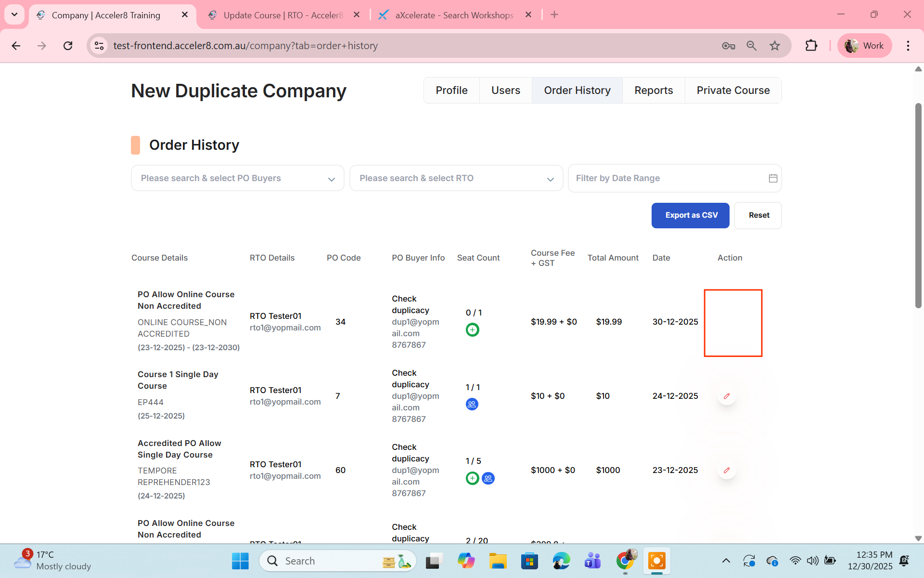Open Microsoft Teams from taskbar
The height and width of the screenshot is (578, 924).
point(592,561)
